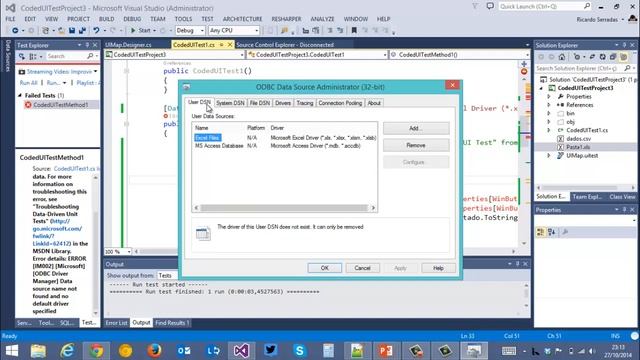The width and height of the screenshot is (640, 360).
Task: Open Internet Explorer from the taskbar
Action: (x=67, y=351)
